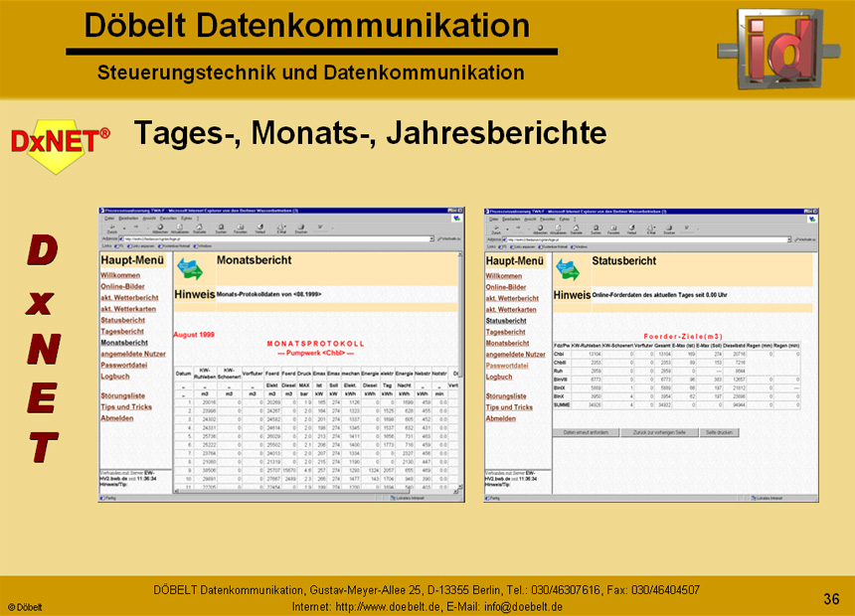Open akt. Wetterbericht link in Monatsbericht window
The height and width of the screenshot is (616, 855).
pyautogui.click(x=129, y=298)
